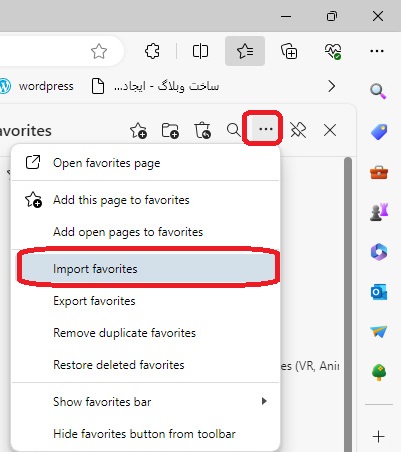The height and width of the screenshot is (452, 401).
Task: Select Remove duplicate favorites
Action: [146, 333]
